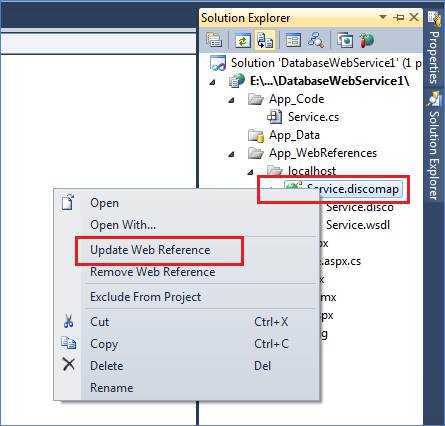
Task: Select the App_WebReferences folder
Action: [323, 153]
